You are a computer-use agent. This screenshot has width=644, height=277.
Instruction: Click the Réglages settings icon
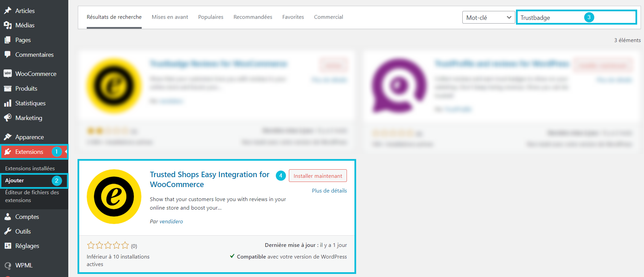8,246
